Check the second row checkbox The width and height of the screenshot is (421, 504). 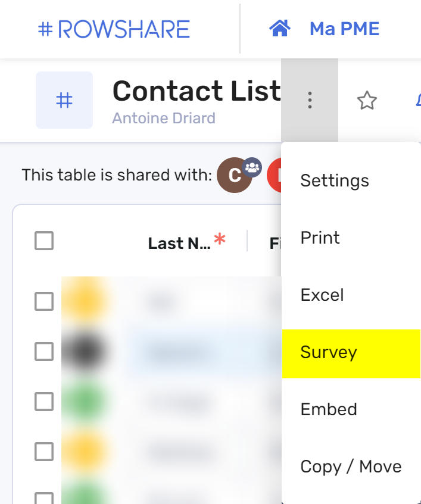(44, 351)
